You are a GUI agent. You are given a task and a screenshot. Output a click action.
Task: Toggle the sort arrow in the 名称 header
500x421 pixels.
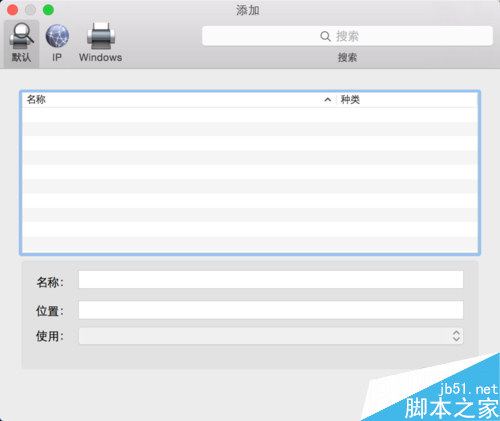(x=328, y=100)
